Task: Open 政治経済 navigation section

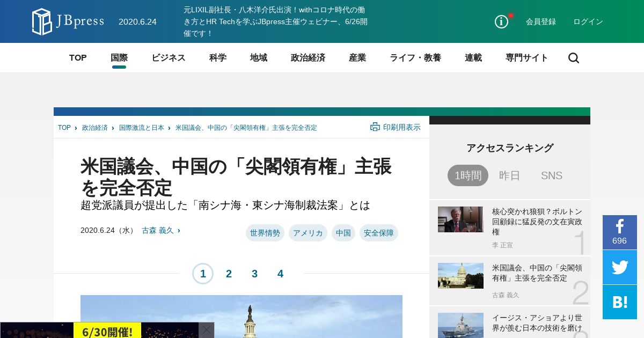Action: (308, 58)
